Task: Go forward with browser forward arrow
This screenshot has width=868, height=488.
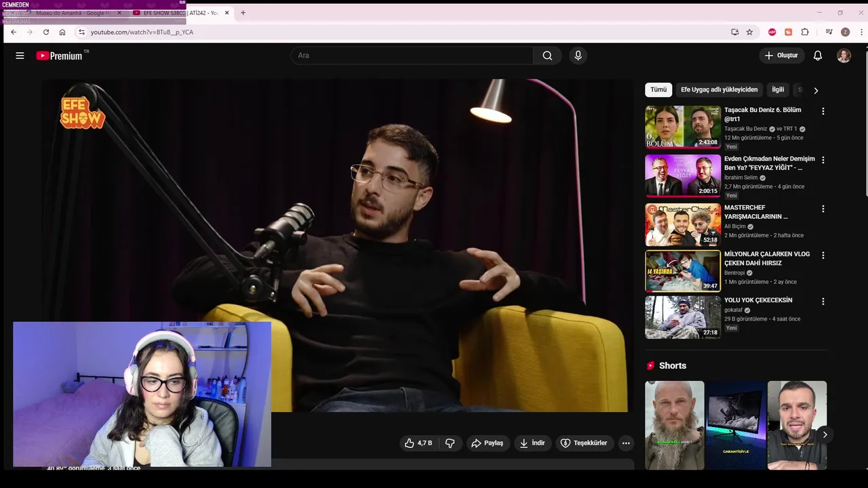Action: 29,32
